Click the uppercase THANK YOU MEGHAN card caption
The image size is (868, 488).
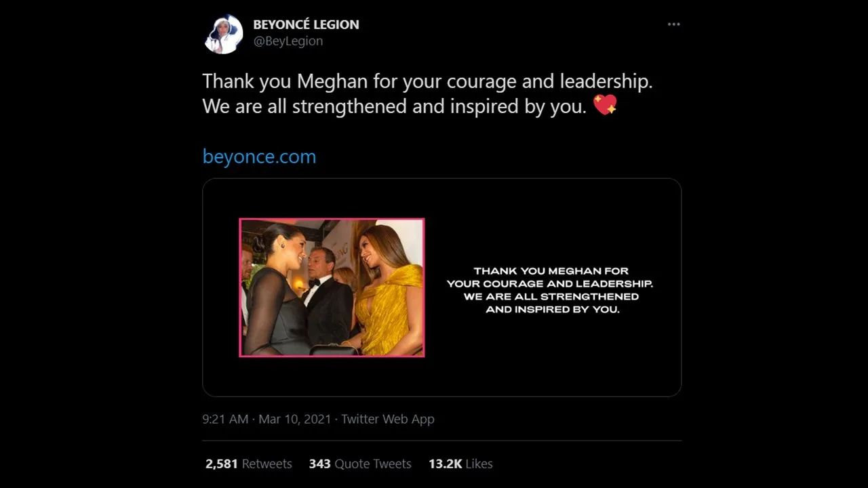coord(549,290)
